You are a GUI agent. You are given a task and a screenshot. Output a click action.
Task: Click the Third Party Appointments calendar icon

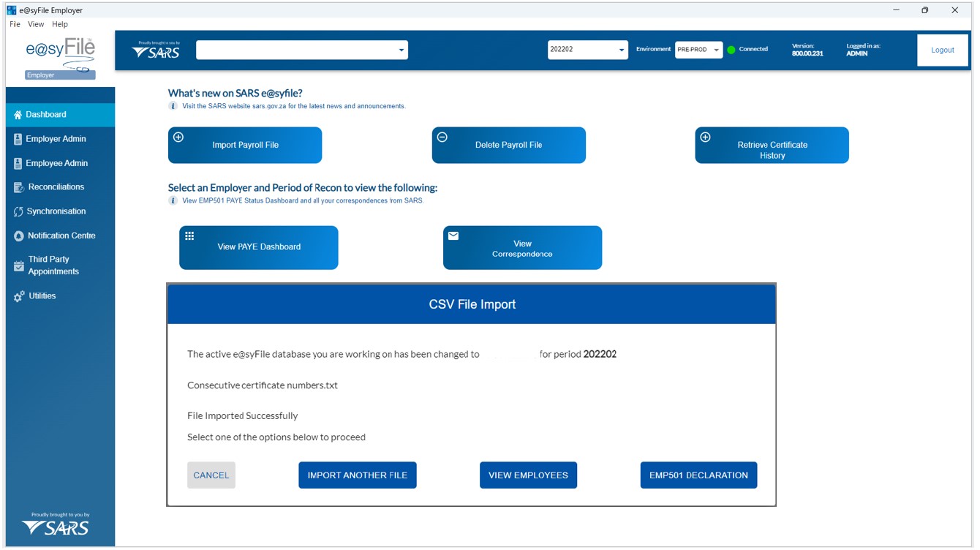[x=19, y=266]
